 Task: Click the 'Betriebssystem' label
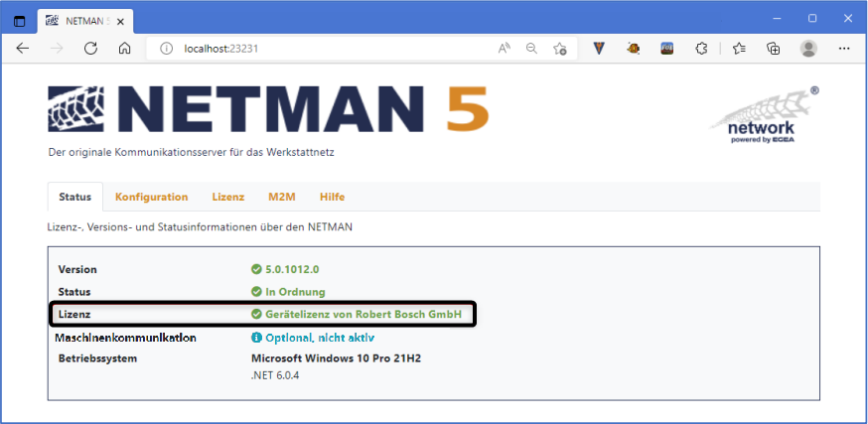(x=97, y=358)
